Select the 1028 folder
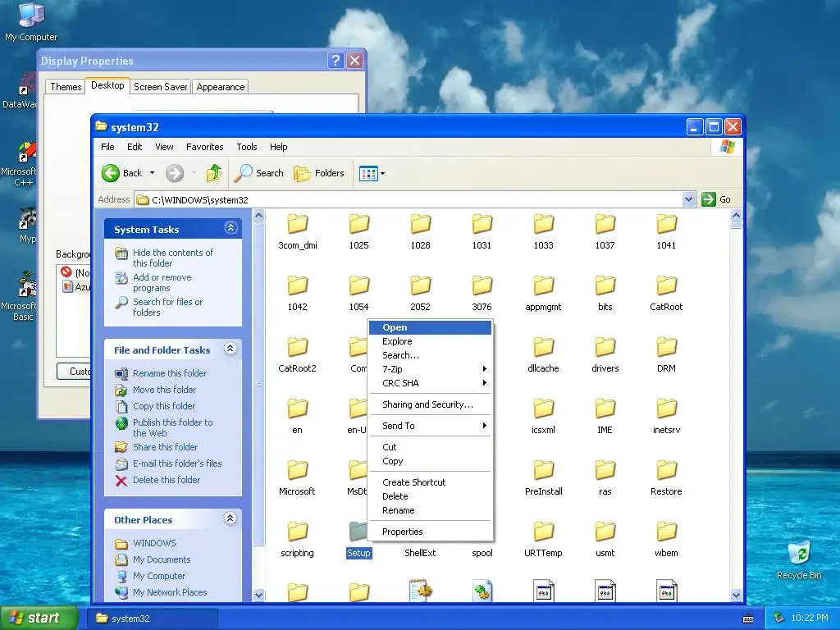The width and height of the screenshot is (840, 630). (421, 231)
